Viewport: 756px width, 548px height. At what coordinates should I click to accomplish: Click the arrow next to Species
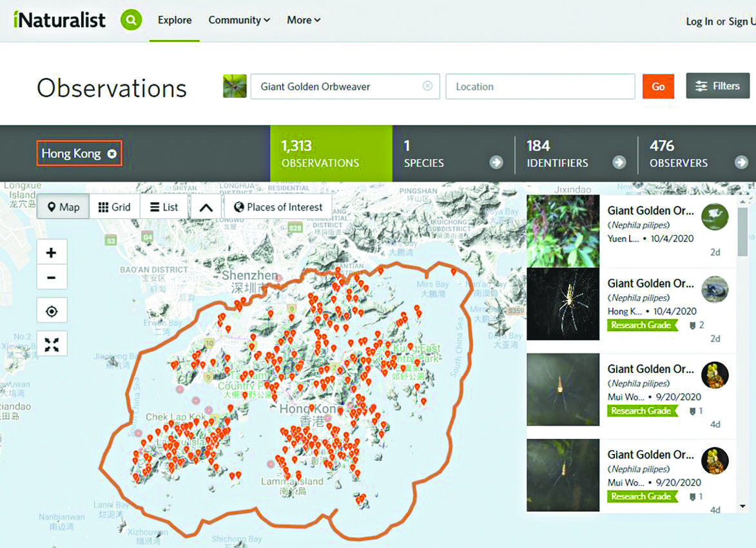click(496, 162)
